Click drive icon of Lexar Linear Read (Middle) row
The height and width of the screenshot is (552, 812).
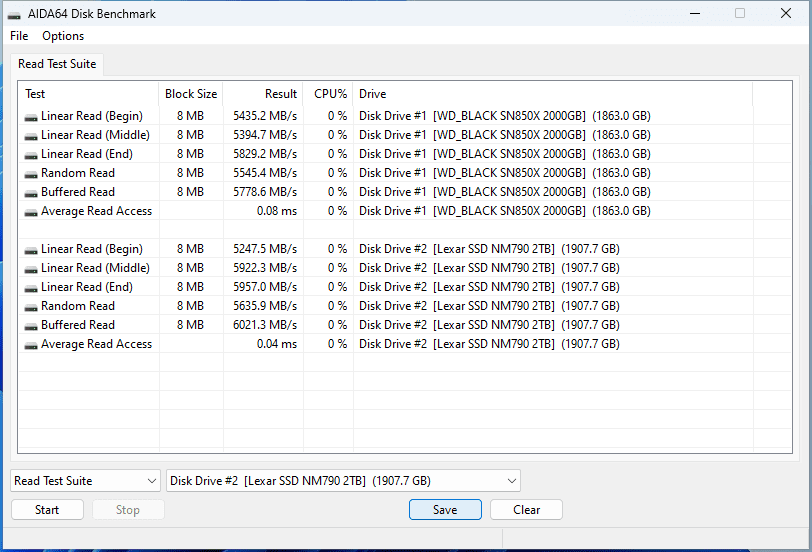pyautogui.click(x=31, y=269)
